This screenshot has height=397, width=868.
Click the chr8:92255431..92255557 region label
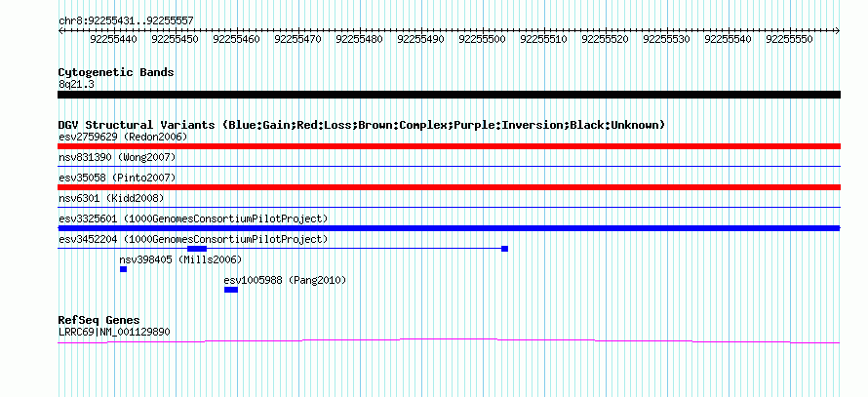126,21
